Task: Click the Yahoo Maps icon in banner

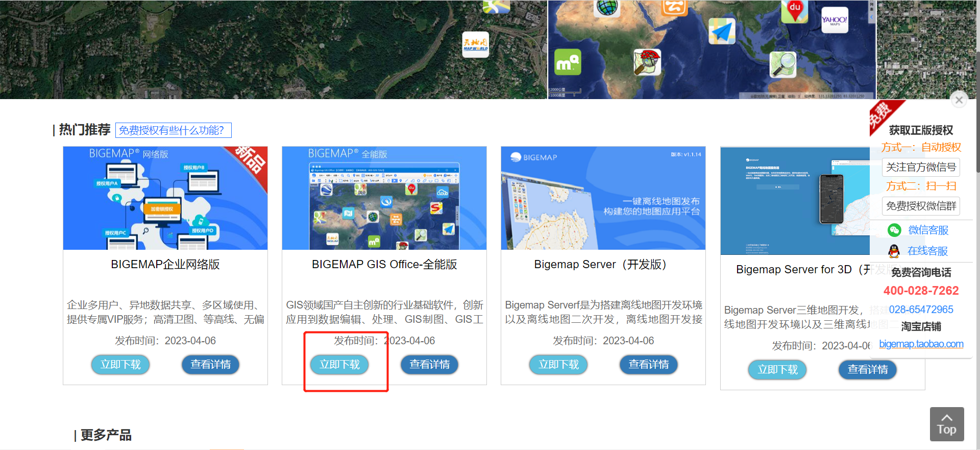Action: 835,20
